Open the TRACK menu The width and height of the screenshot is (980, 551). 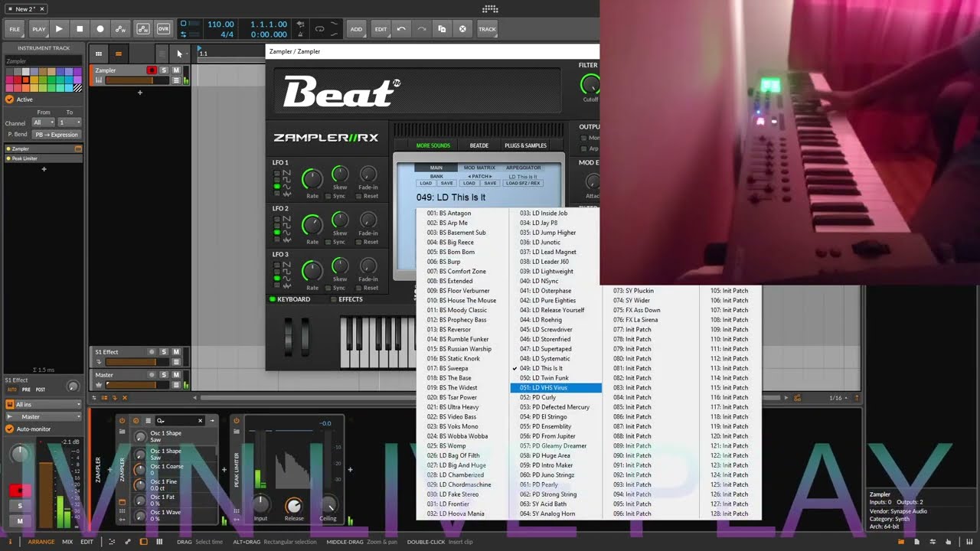tap(487, 29)
